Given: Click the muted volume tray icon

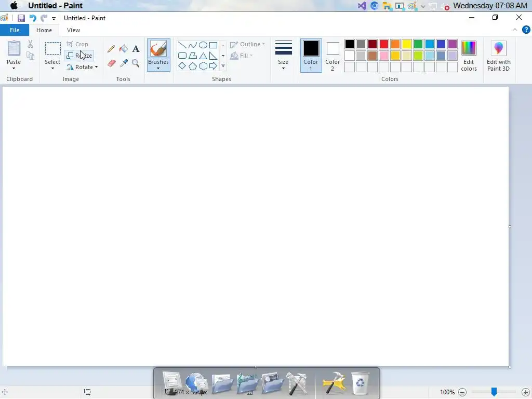Looking at the screenshot, I should pyautogui.click(x=445, y=6).
